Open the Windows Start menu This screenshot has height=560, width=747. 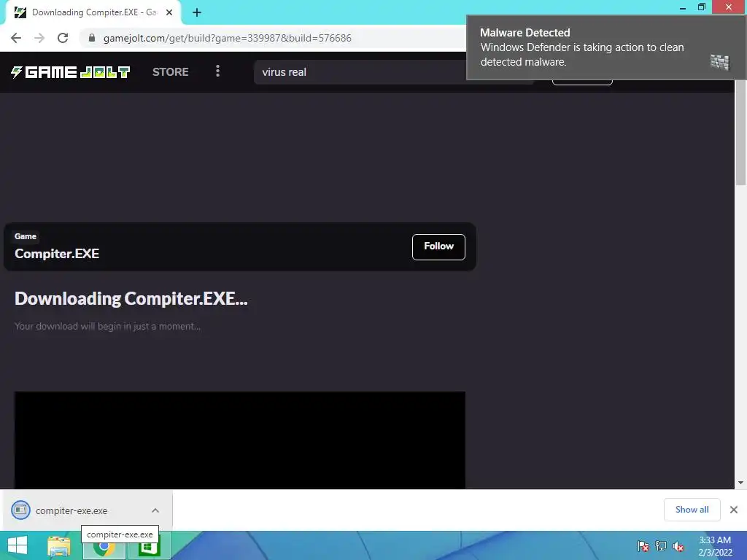pos(18,545)
